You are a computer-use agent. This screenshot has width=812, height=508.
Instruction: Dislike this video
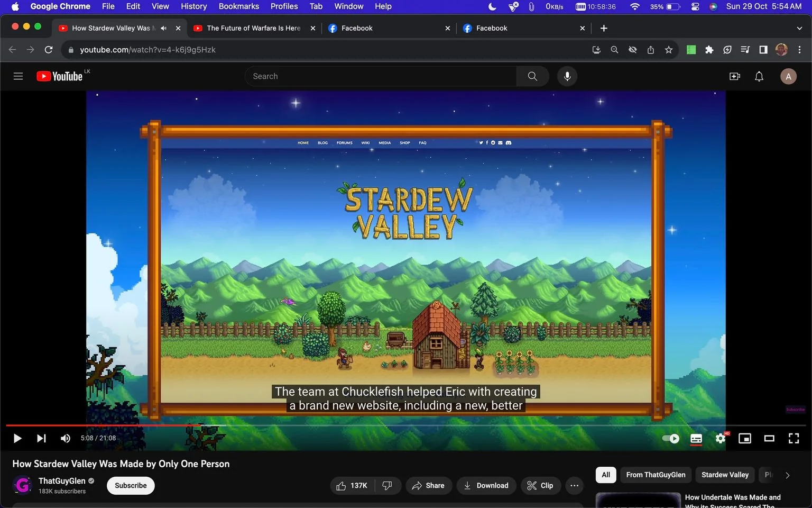(387, 485)
